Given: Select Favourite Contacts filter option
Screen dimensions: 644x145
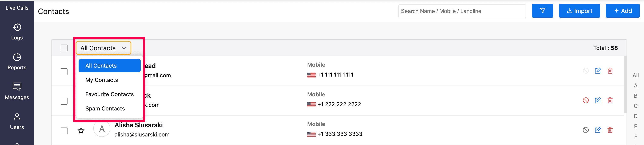Looking at the screenshot, I should click(x=109, y=94).
